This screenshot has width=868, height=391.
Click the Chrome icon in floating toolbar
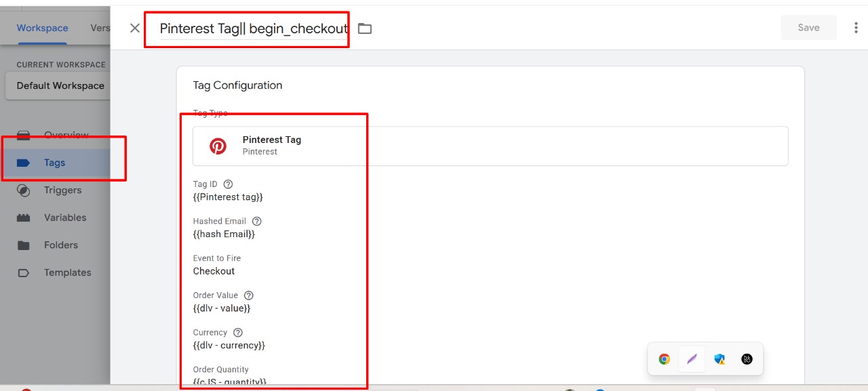[x=665, y=359]
